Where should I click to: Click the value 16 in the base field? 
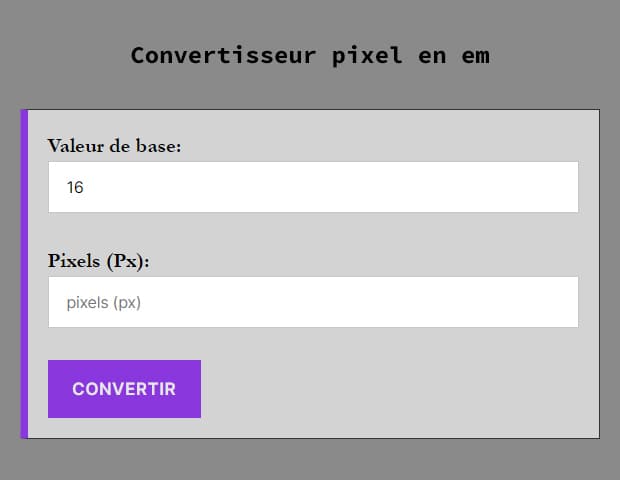pos(75,187)
